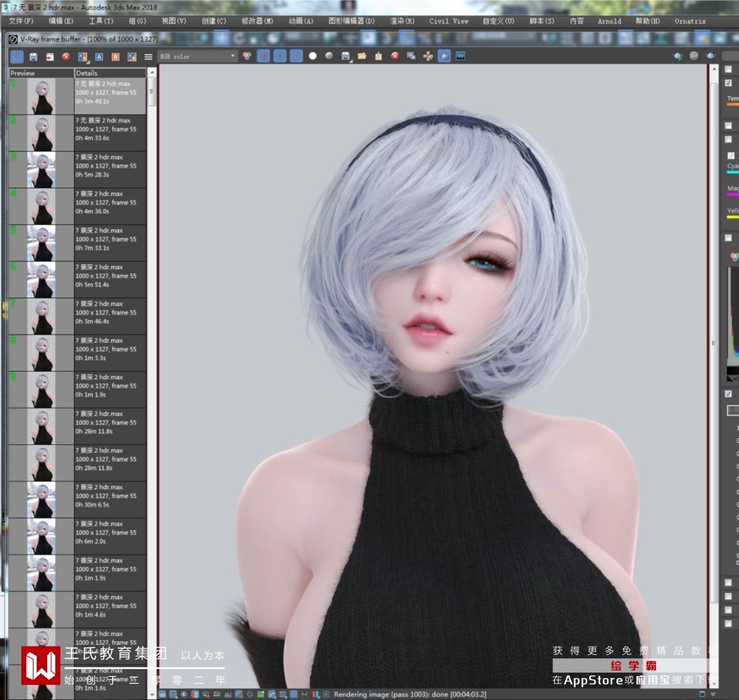The image size is (739, 700).
Task: Open the Arnold menu
Action: [x=610, y=21]
